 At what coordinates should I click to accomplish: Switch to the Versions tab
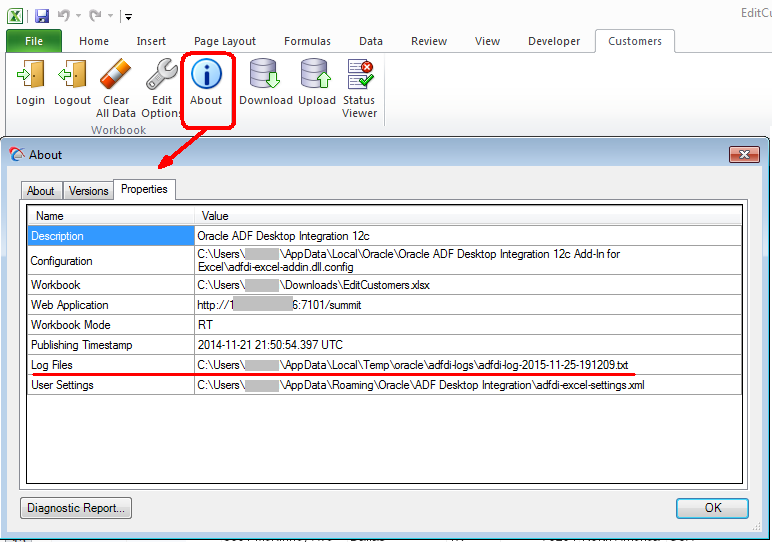coord(89,191)
